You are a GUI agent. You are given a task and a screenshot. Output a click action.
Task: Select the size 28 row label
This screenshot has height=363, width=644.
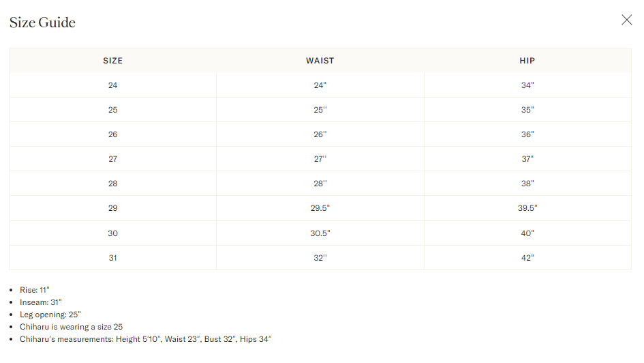pos(112,184)
